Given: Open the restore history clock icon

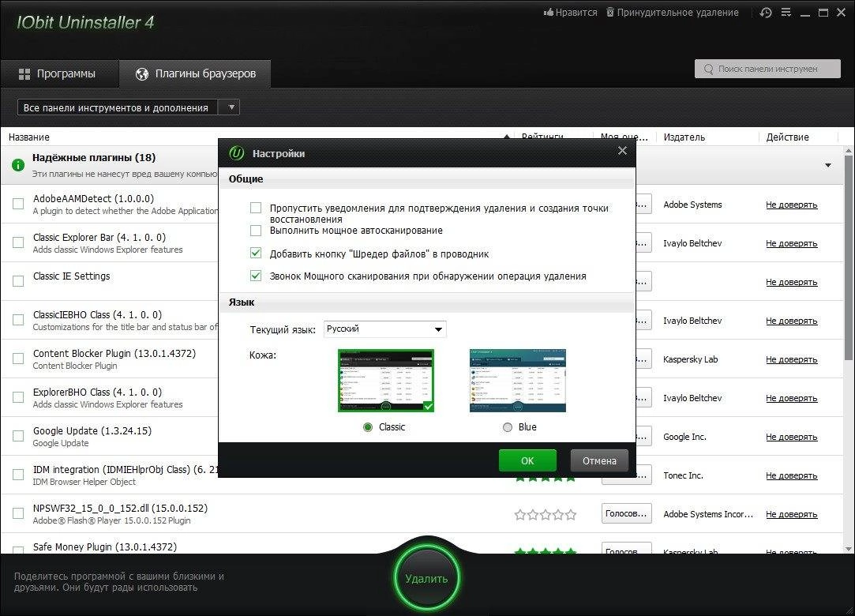Looking at the screenshot, I should [766, 12].
